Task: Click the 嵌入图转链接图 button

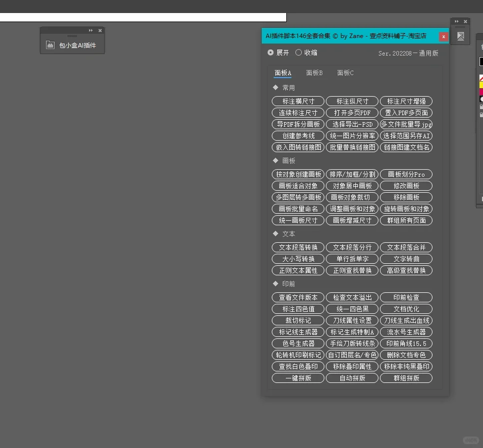Action: pyautogui.click(x=298, y=147)
